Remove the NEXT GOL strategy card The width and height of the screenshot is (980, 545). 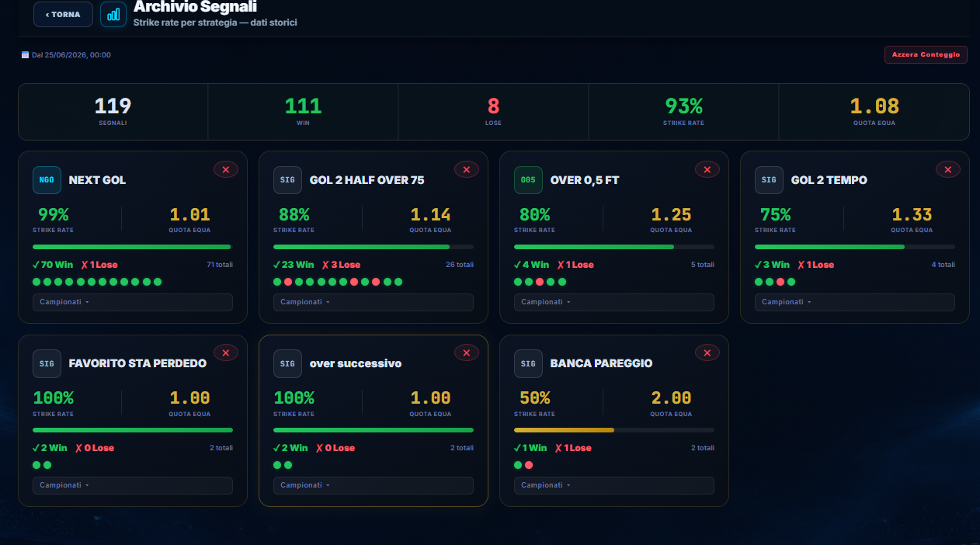(x=226, y=169)
